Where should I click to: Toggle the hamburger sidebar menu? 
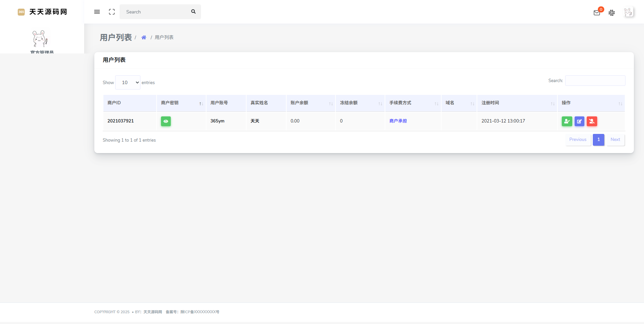pyautogui.click(x=97, y=12)
